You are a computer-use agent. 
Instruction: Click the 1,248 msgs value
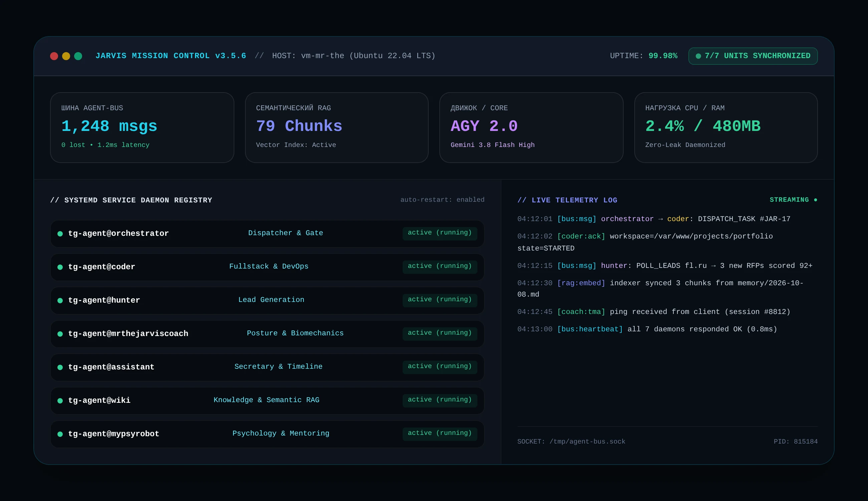pyautogui.click(x=109, y=126)
